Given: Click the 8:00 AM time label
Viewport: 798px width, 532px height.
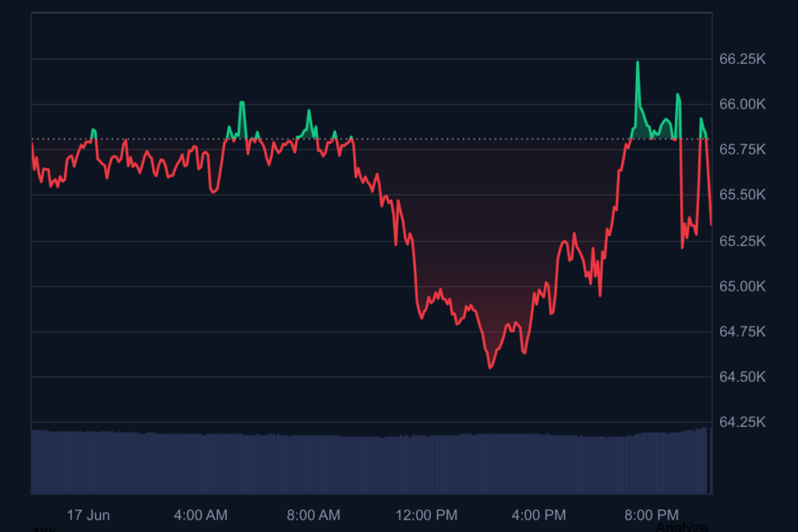Looking at the screenshot, I should [x=313, y=515].
